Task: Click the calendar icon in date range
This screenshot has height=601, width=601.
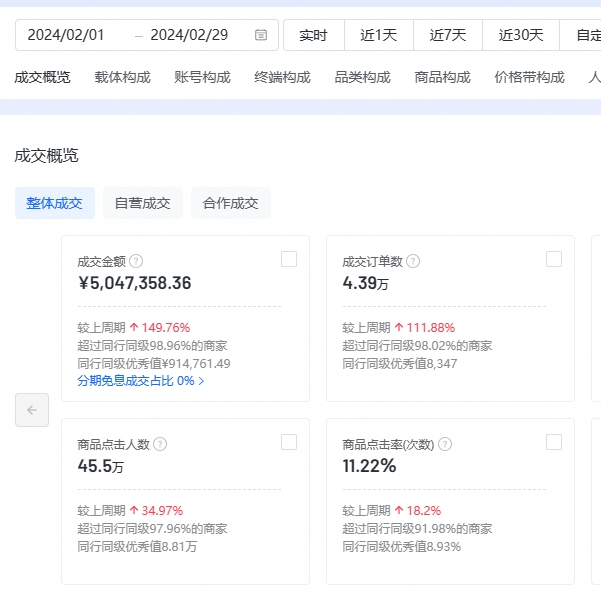Action: click(261, 35)
